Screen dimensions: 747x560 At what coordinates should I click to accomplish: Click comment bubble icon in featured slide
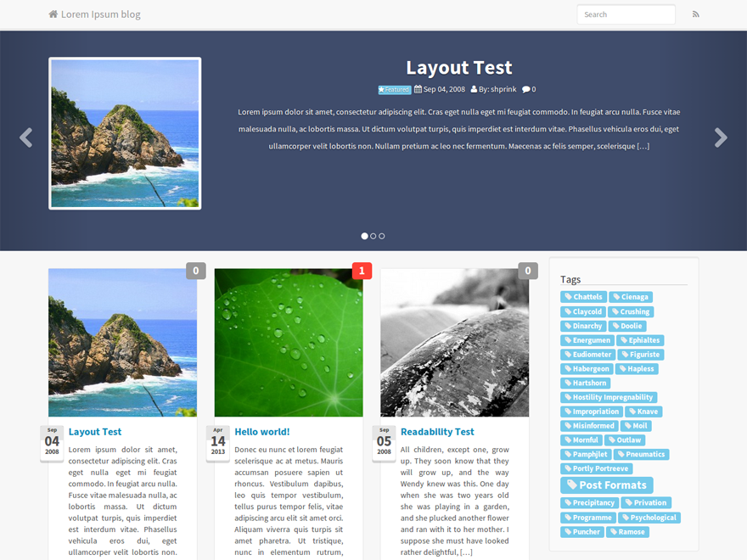click(x=526, y=89)
